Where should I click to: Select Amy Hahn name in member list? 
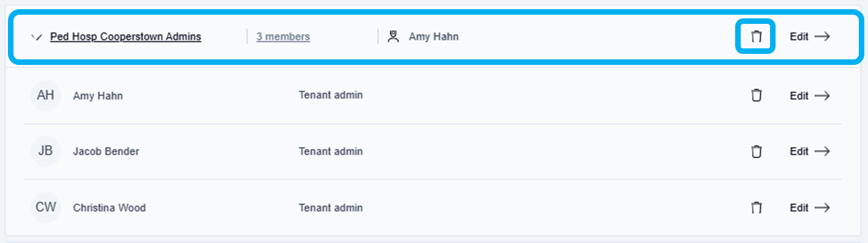coord(98,96)
